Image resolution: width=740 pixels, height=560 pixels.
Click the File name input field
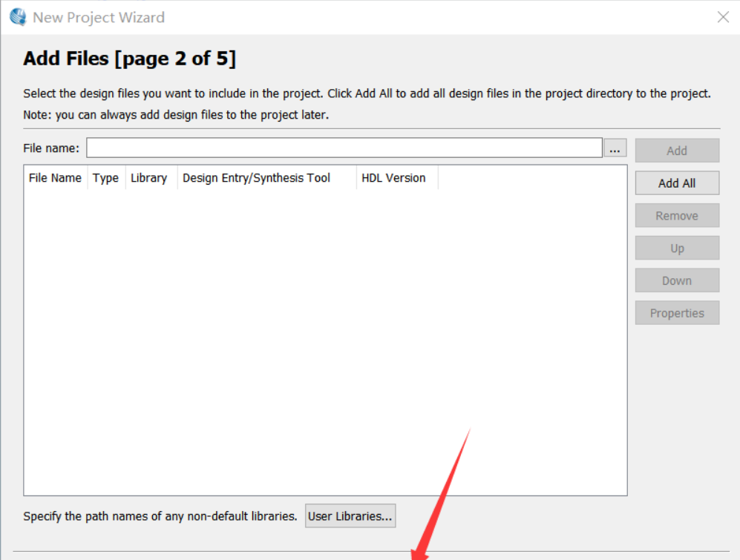[344, 148]
